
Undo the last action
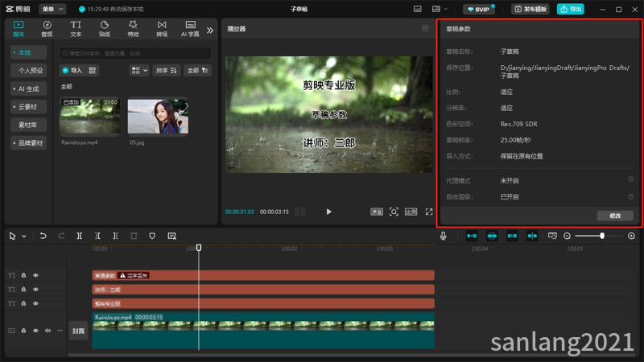click(x=43, y=236)
